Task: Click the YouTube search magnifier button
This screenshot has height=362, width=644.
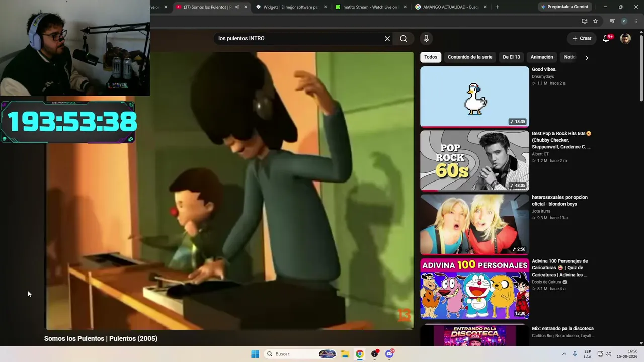Action: pos(404,38)
